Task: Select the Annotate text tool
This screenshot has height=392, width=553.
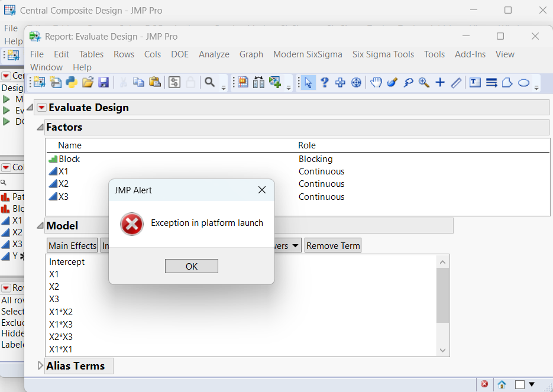Action: tap(475, 83)
